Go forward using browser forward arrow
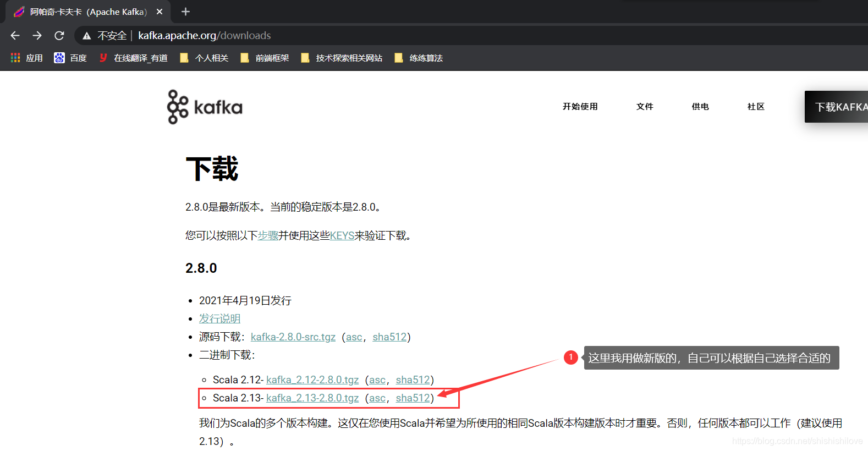 (37, 36)
